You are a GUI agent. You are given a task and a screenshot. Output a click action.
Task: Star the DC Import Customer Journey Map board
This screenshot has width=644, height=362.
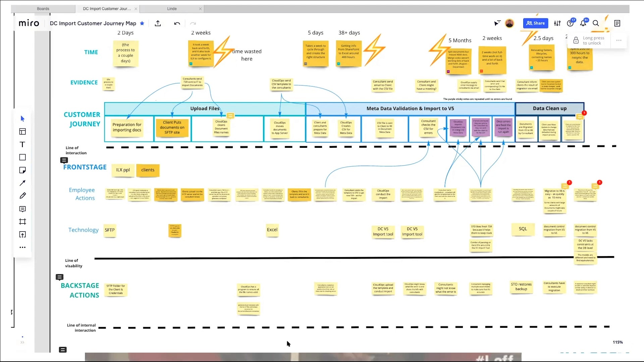pyautogui.click(x=142, y=23)
